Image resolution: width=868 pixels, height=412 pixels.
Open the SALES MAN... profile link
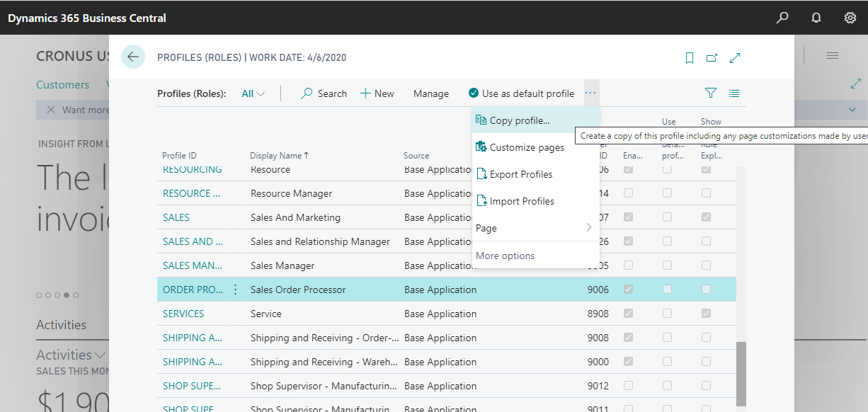pyautogui.click(x=193, y=265)
